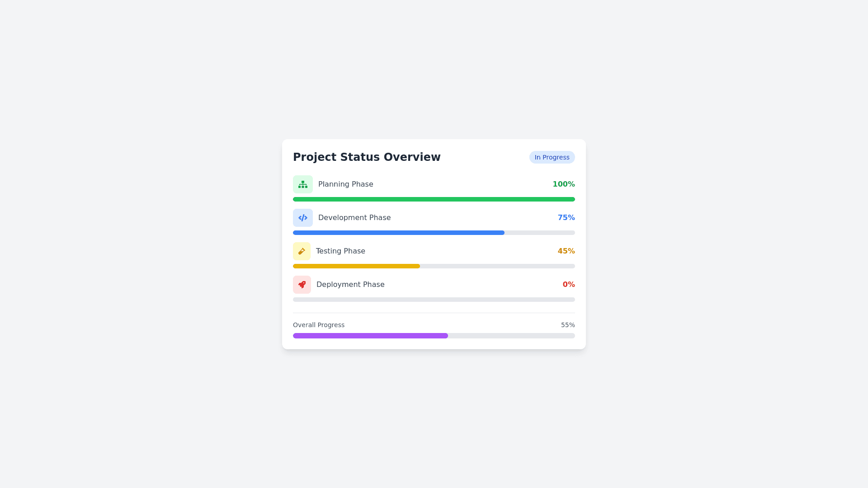Click the Development Phase code icon
The width and height of the screenshot is (868, 488).
click(x=303, y=218)
